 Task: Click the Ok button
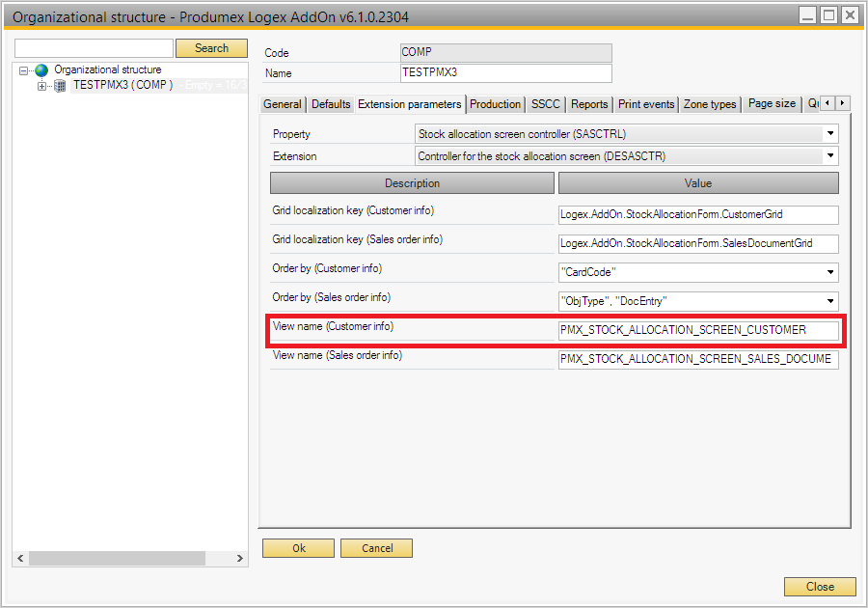tap(298, 548)
